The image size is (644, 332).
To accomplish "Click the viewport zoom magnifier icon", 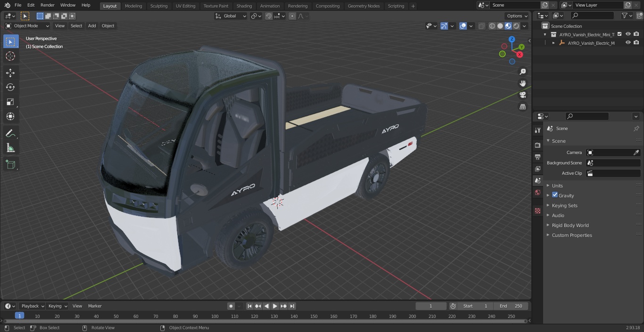I will pos(522,72).
